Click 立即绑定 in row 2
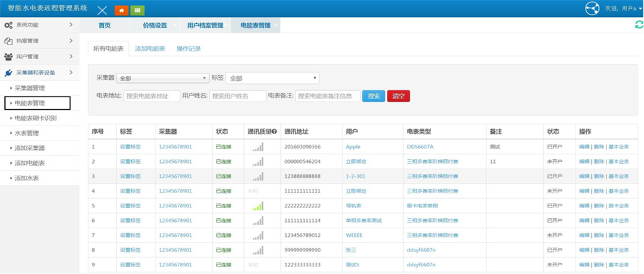Image resolution: width=644 pixels, height=274 pixels. [356, 161]
